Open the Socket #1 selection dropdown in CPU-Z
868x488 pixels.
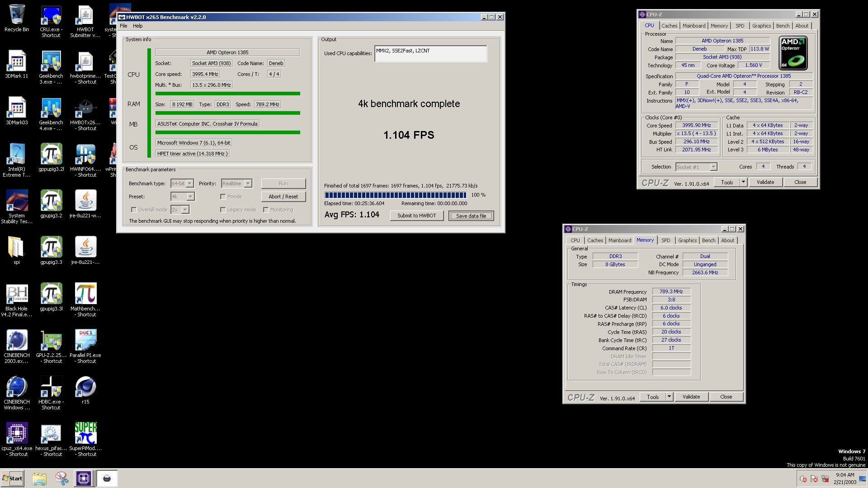pyautogui.click(x=697, y=167)
